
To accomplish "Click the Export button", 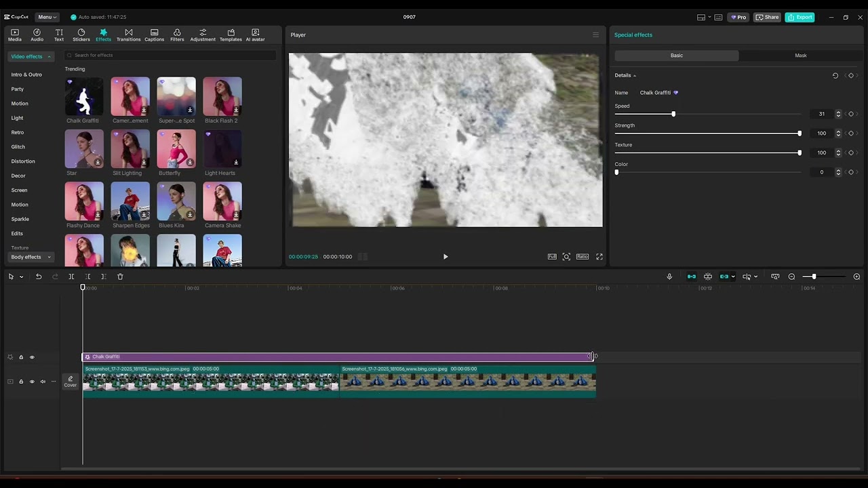I will (800, 17).
